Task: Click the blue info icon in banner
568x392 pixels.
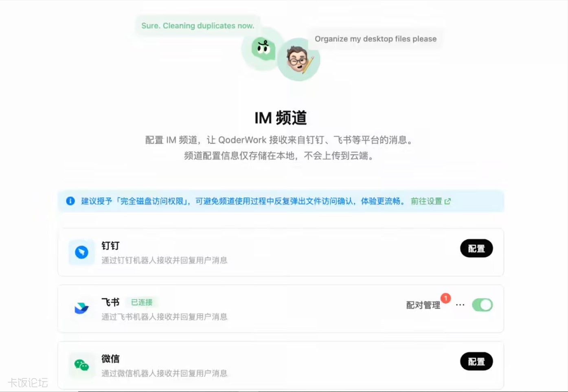Action: 70,201
